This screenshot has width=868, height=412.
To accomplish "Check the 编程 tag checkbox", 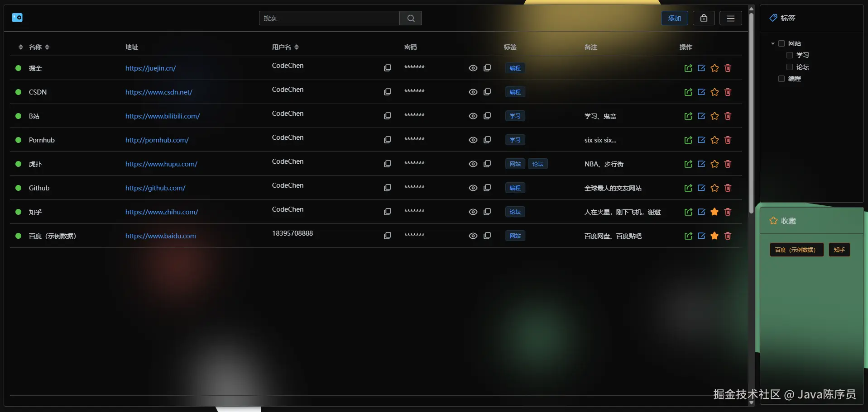I will coord(782,79).
